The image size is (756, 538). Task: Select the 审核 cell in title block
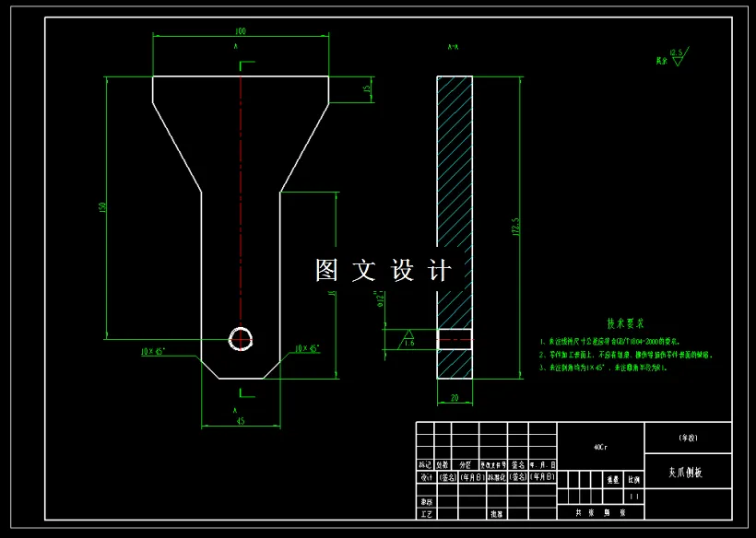click(x=425, y=501)
